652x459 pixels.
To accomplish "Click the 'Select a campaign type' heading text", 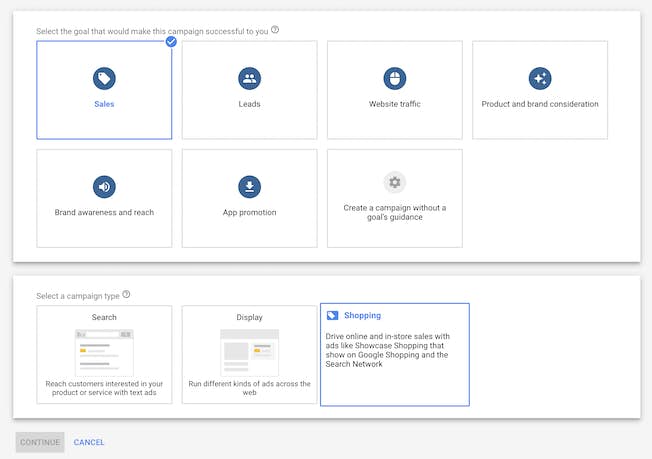I will click(x=78, y=296).
